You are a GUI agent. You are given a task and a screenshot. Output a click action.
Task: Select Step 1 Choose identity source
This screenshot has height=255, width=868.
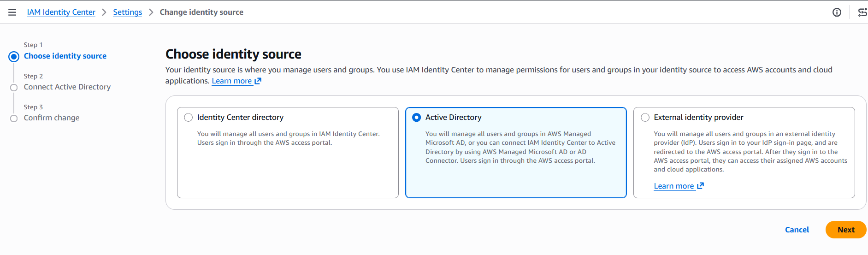tap(65, 56)
